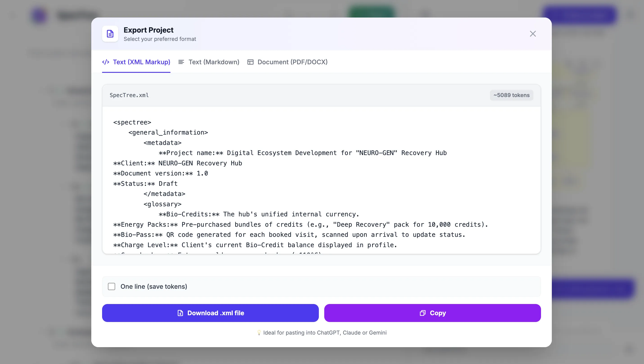Screen dimensions: 644x364
Task: Click the Download .xml file button
Action: pos(210,313)
